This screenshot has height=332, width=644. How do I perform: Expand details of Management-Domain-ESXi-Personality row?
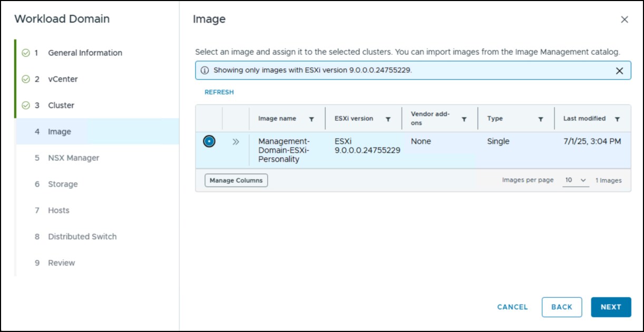[236, 142]
